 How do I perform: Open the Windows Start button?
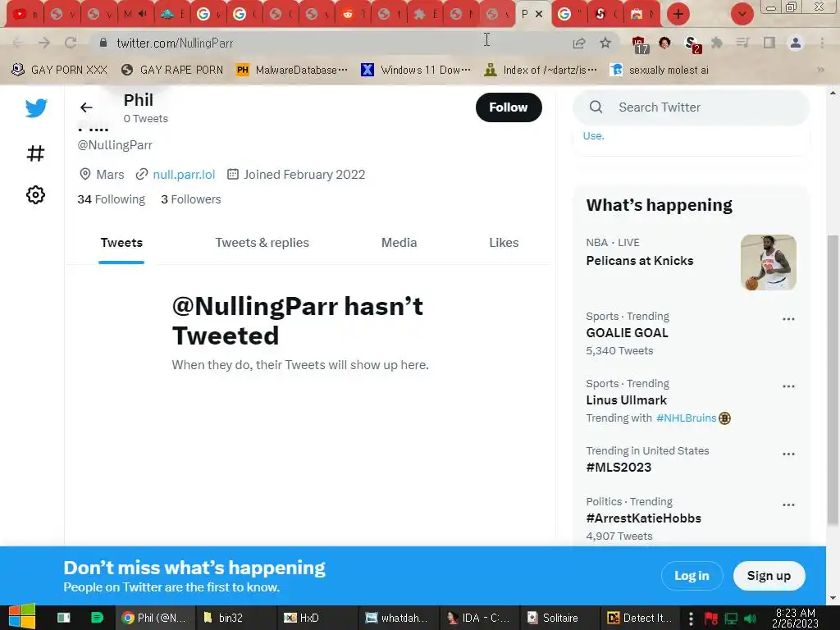[22, 617]
